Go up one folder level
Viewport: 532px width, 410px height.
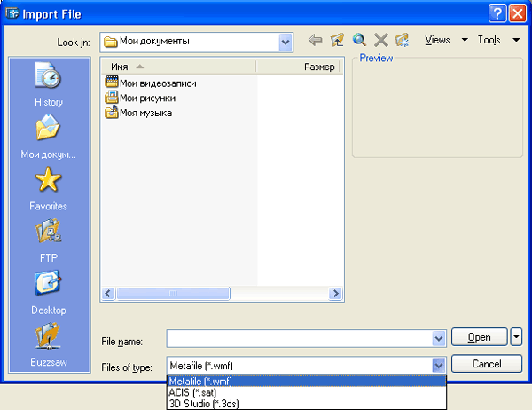pos(337,40)
